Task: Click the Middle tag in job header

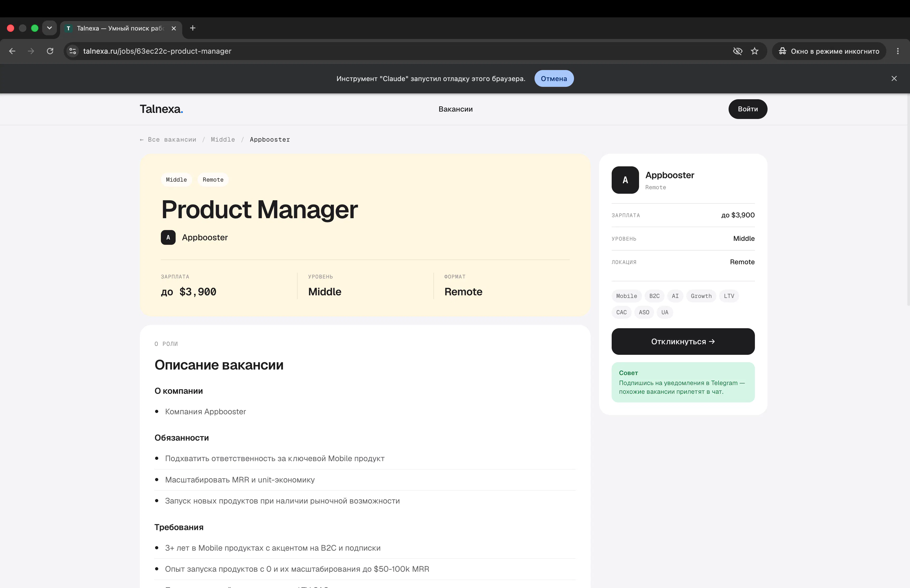Action: click(176, 180)
